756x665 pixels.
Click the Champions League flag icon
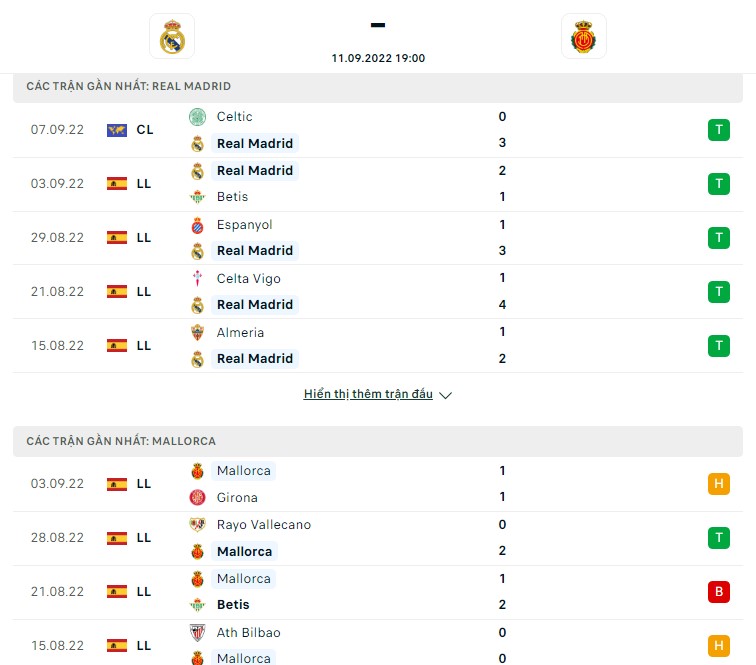pos(117,130)
